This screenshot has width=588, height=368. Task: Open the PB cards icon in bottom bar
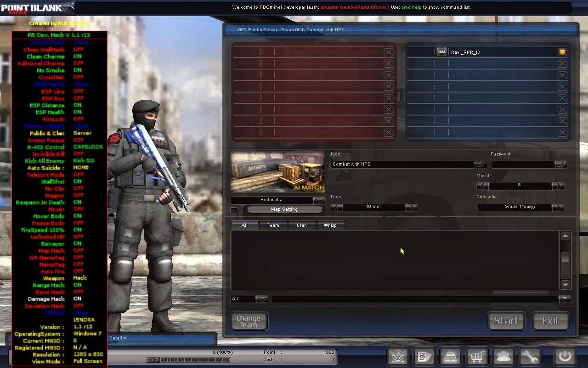(x=424, y=356)
